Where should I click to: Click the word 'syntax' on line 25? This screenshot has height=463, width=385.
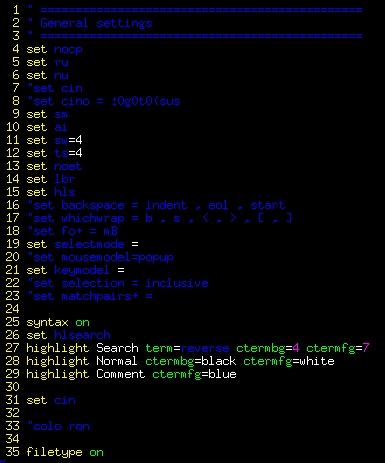point(47,323)
